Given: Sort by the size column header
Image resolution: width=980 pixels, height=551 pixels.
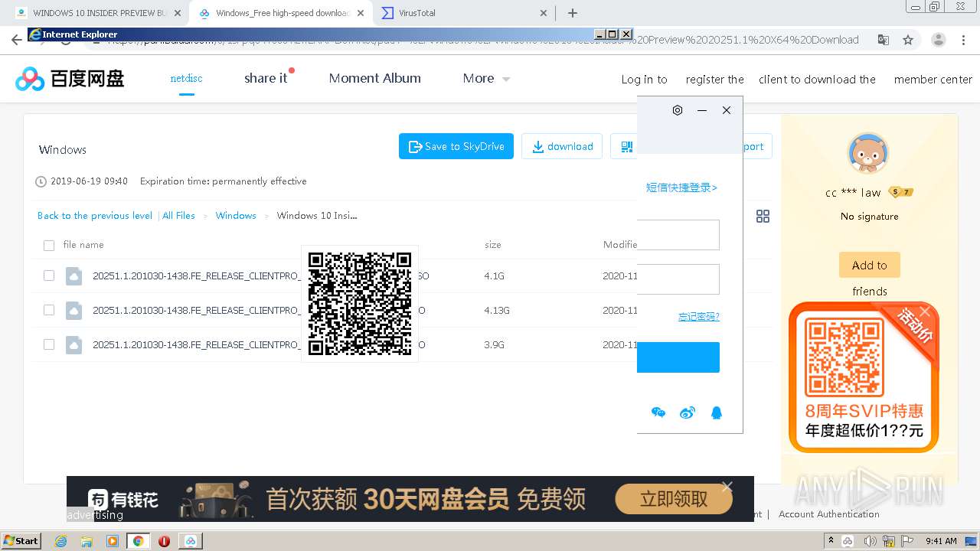Looking at the screenshot, I should tap(493, 245).
